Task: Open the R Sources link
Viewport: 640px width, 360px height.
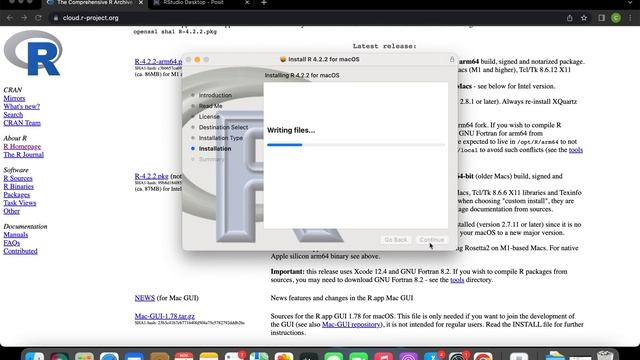Action: (x=18, y=178)
